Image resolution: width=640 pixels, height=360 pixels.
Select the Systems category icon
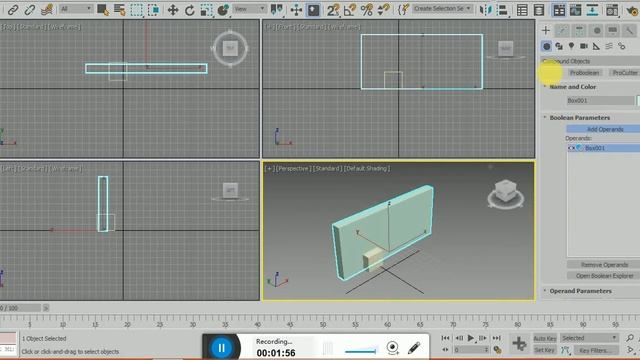tap(622, 46)
